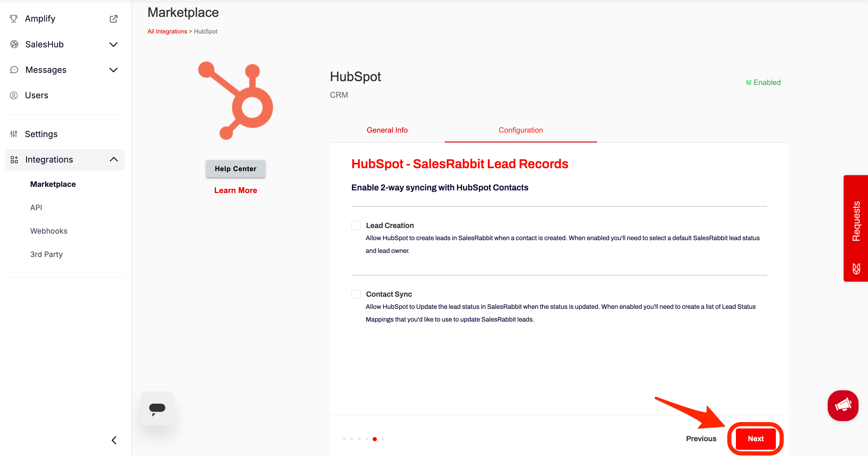The height and width of the screenshot is (456, 868).
Task: Jump to the last step dot
Action: pyautogui.click(x=383, y=439)
